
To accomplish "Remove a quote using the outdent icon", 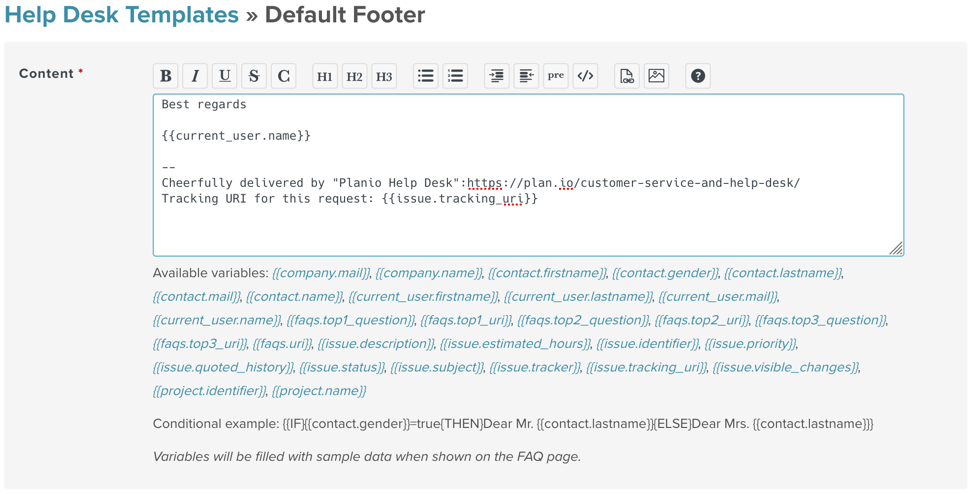I will 526,76.
